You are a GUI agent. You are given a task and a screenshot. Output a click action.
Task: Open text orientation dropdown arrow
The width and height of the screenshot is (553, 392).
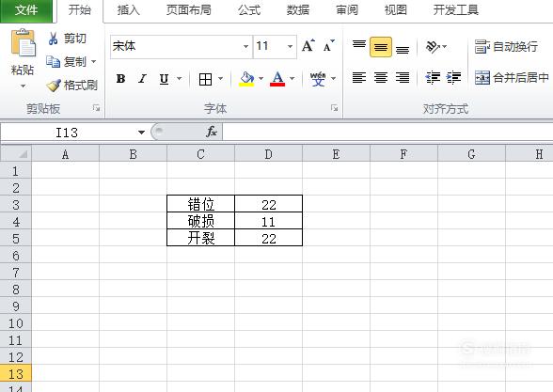(x=444, y=46)
